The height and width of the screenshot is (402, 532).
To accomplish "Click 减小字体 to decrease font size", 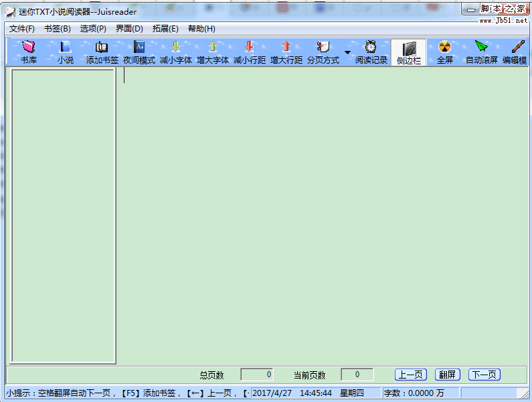I will point(176,52).
